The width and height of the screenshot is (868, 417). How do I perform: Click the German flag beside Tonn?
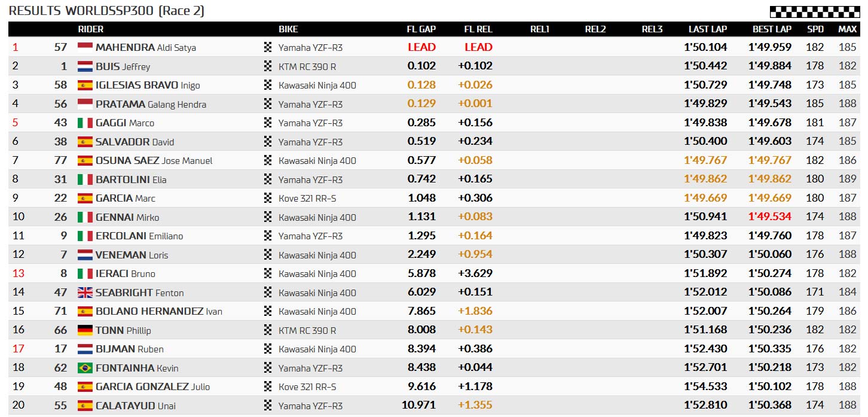click(85, 330)
